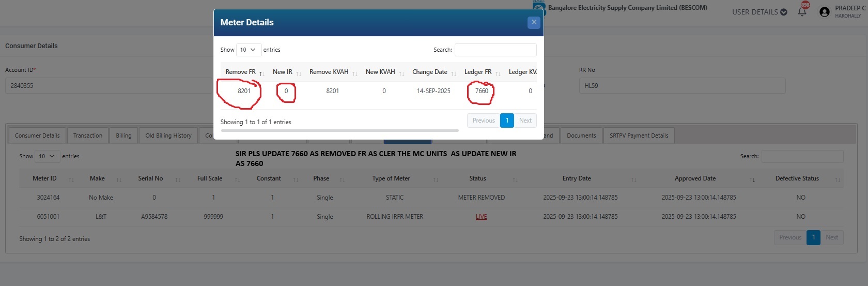Click the Account ID input field
The height and width of the screenshot is (286, 868).
coord(109,85)
